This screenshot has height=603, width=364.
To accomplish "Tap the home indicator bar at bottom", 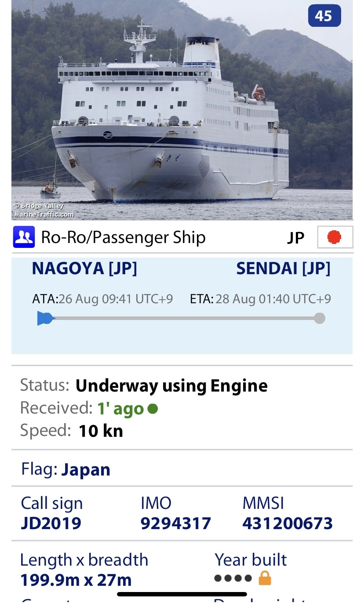I will coord(182,595).
